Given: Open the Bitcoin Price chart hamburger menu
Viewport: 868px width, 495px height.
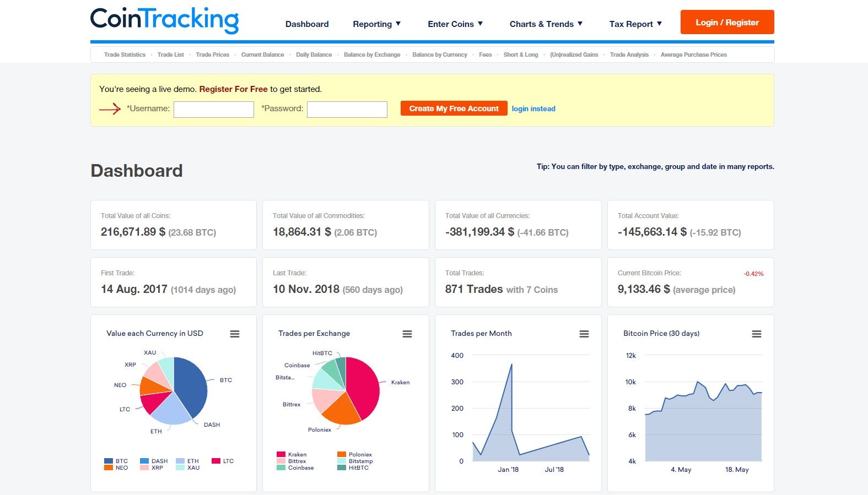Looking at the screenshot, I should tap(757, 334).
